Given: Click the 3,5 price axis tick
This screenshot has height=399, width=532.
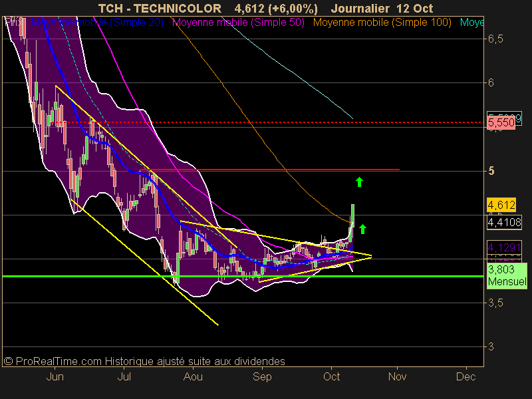Looking at the screenshot, I should coord(495,303).
